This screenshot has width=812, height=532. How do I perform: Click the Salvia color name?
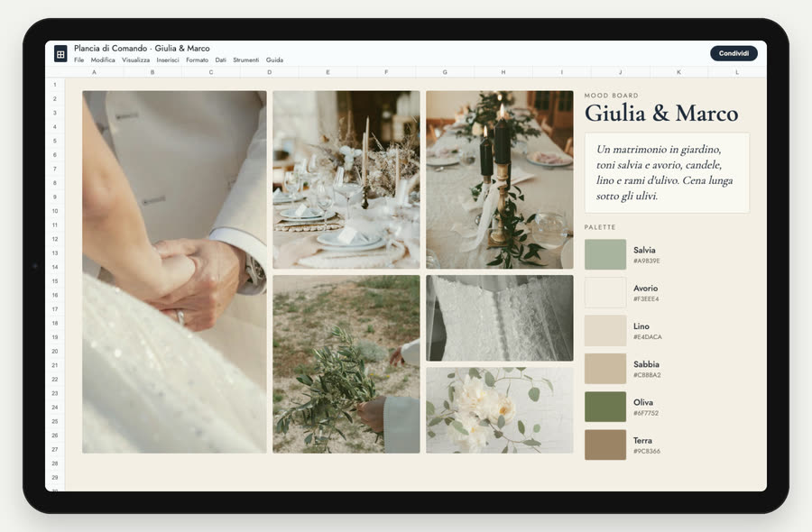click(644, 250)
